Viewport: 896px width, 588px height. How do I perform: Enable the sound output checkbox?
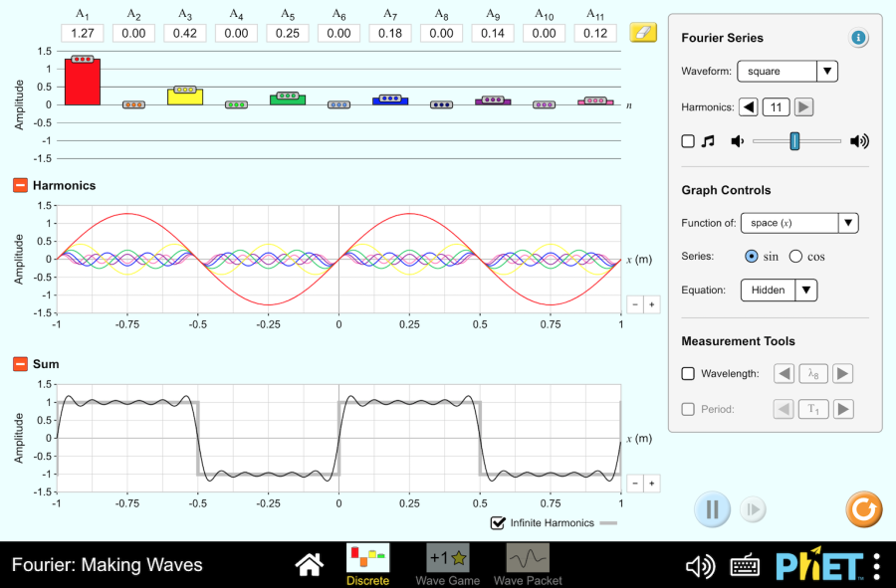pyautogui.click(x=688, y=141)
